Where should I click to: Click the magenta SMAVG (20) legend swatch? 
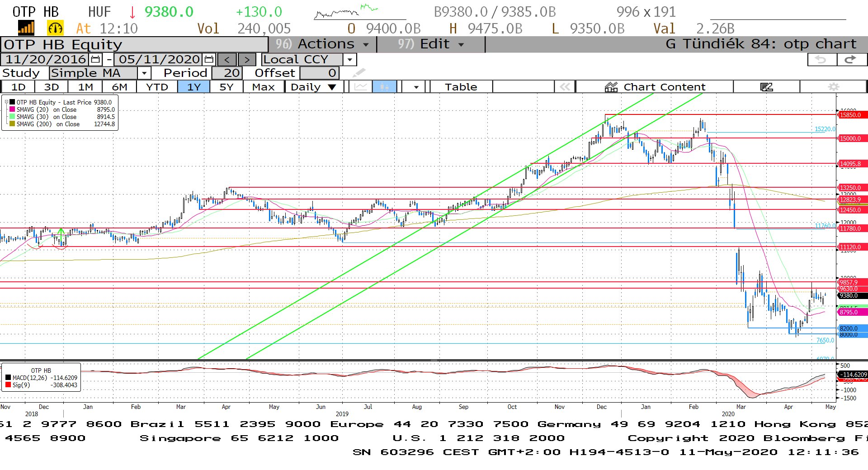click(x=12, y=109)
